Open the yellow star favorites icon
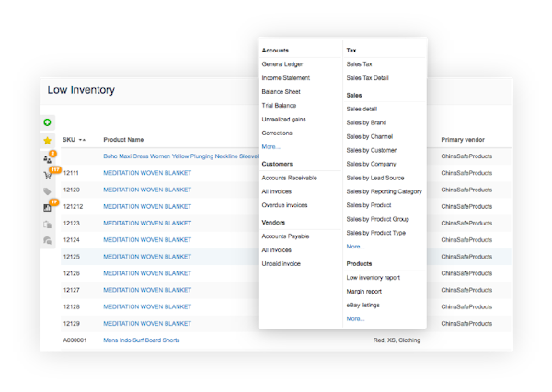The height and width of the screenshot is (392, 552). [x=47, y=141]
